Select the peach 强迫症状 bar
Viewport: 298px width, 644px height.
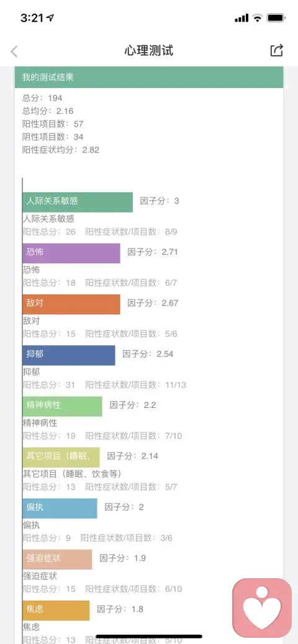57,559
